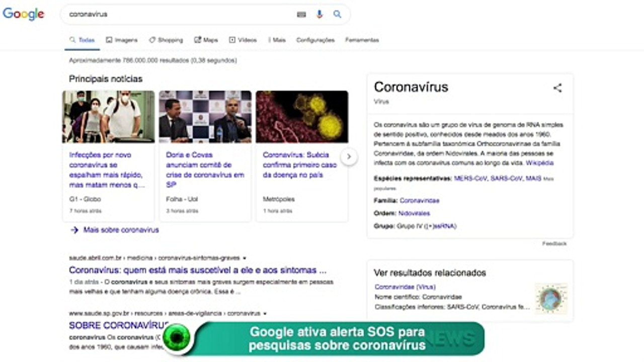Open the airport masked travelers news thumbnail

[x=109, y=117]
